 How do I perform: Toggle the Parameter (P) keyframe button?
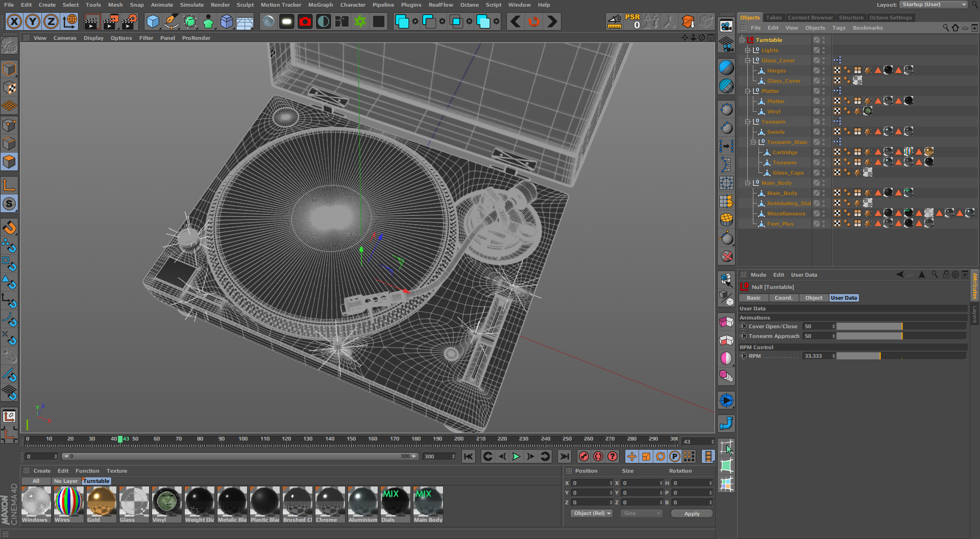(675, 456)
